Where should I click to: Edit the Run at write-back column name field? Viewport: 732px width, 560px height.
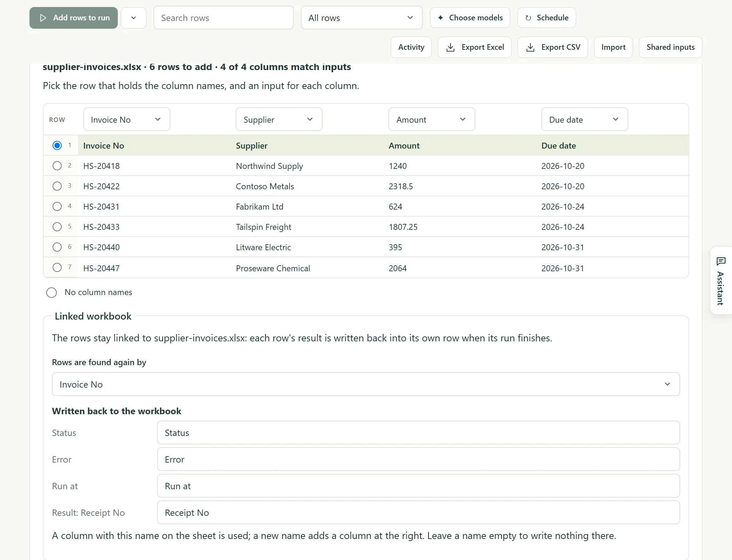[418, 486]
